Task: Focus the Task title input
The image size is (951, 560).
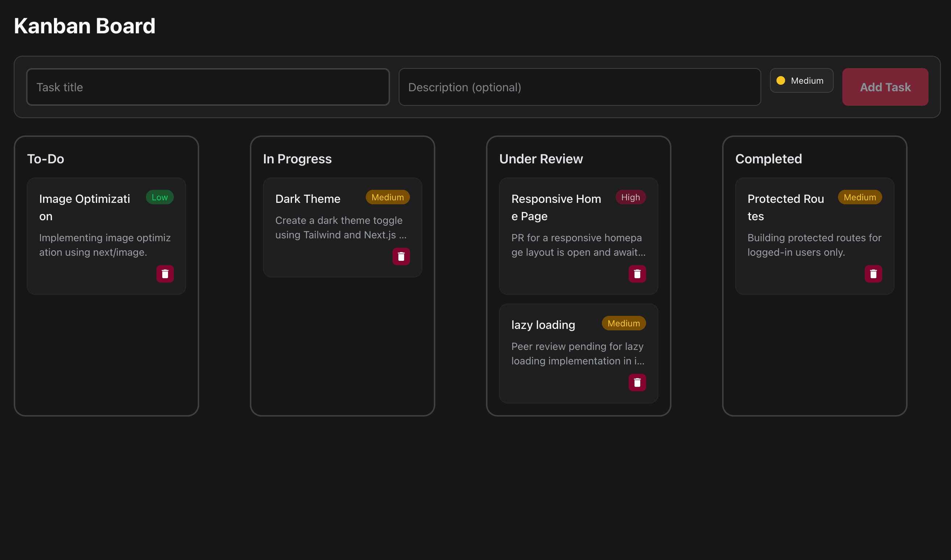Action: click(208, 87)
